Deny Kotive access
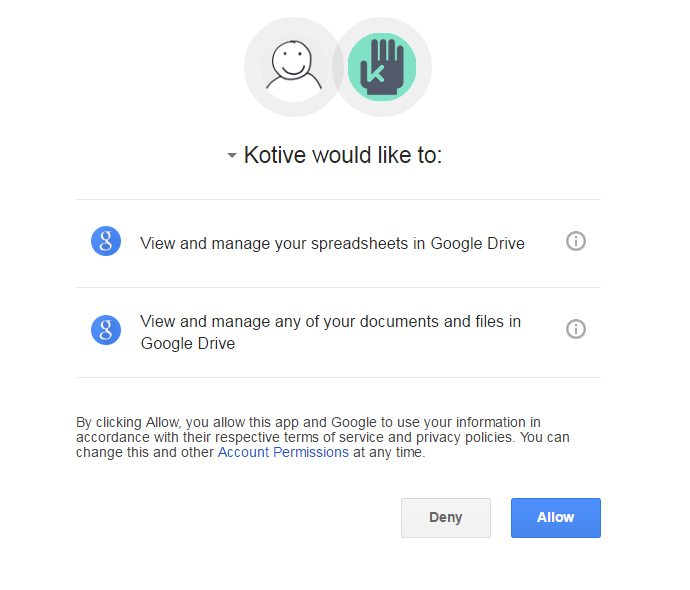The width and height of the screenshot is (690, 590). click(446, 517)
